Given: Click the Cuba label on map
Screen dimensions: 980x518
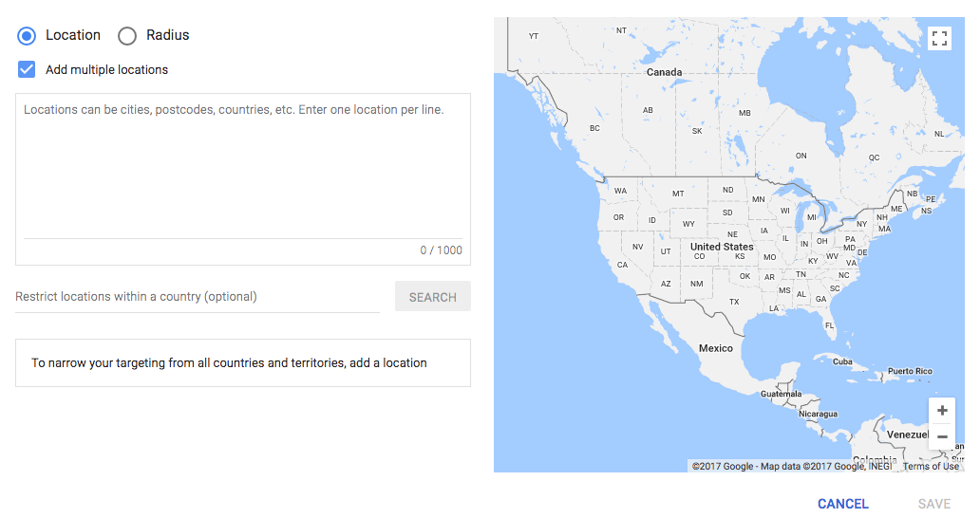Looking at the screenshot, I should coord(842,361).
